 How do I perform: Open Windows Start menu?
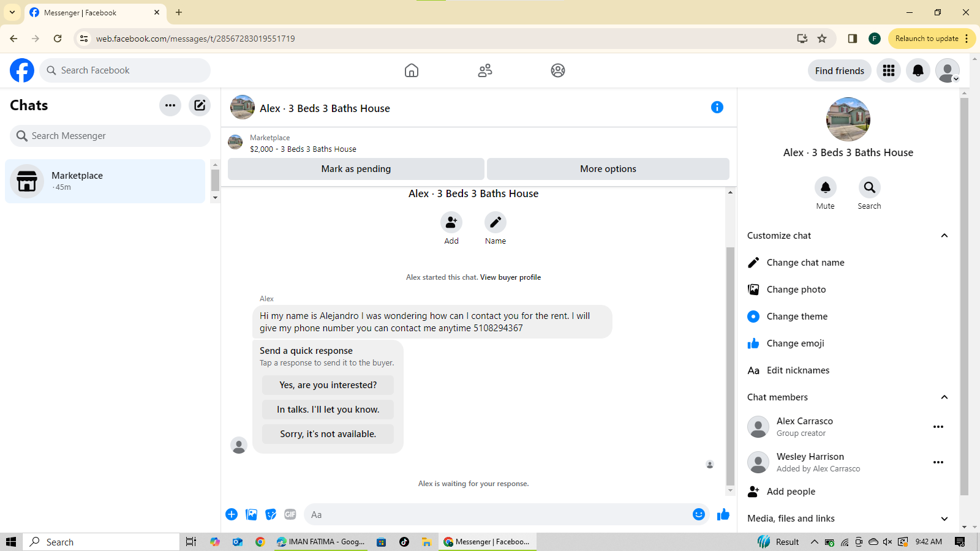coord(11,542)
